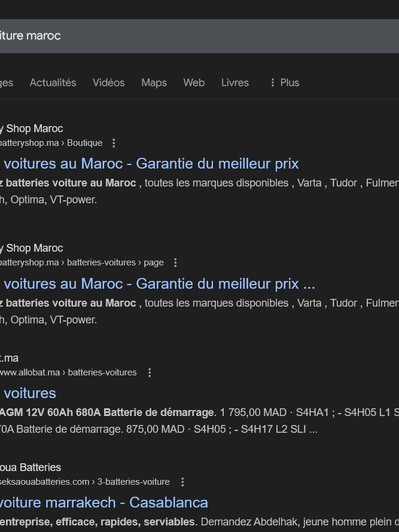Switch to the Vidéos results tab
399x532 pixels.
109,82
